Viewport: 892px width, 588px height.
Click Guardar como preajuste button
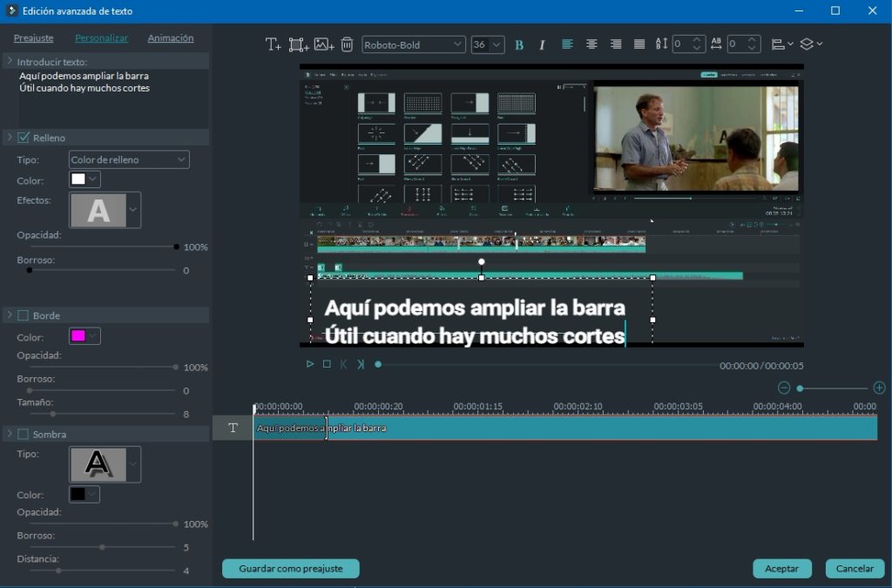(291, 568)
